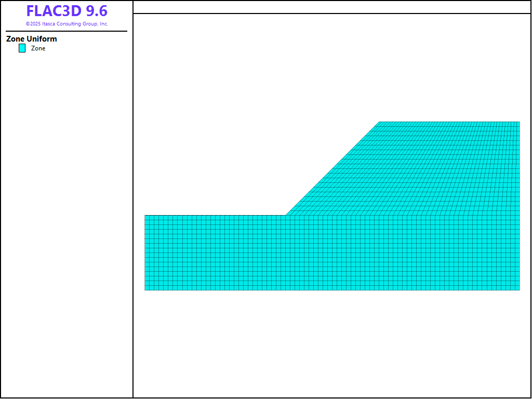Click the flat top surface of the embankment

[449, 123]
